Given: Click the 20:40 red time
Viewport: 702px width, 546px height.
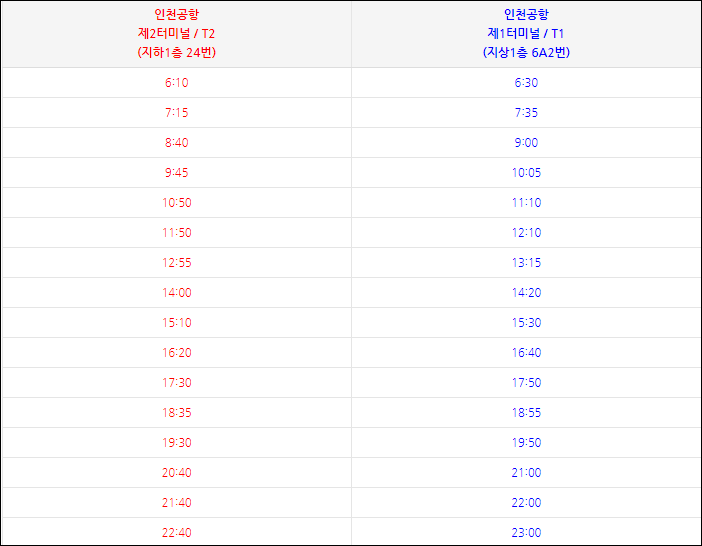Looking at the screenshot, I should point(176,473).
